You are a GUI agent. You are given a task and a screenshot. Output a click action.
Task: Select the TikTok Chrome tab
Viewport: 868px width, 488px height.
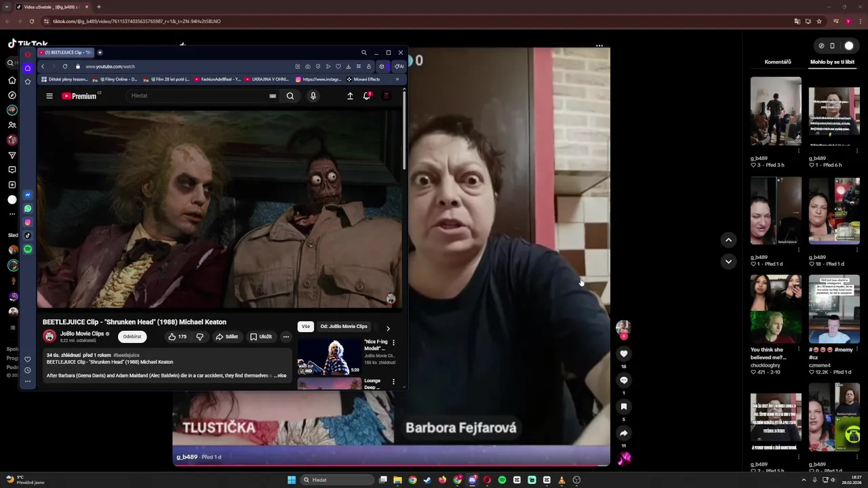53,7
